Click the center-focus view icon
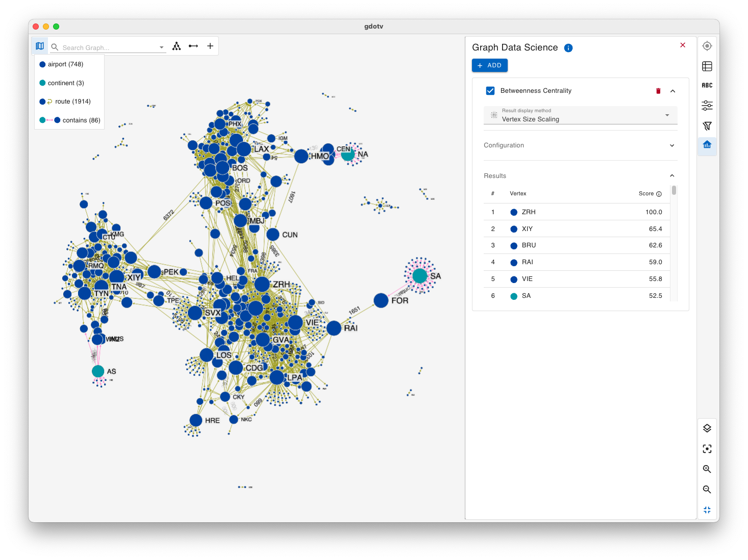The width and height of the screenshot is (748, 560). (707, 449)
